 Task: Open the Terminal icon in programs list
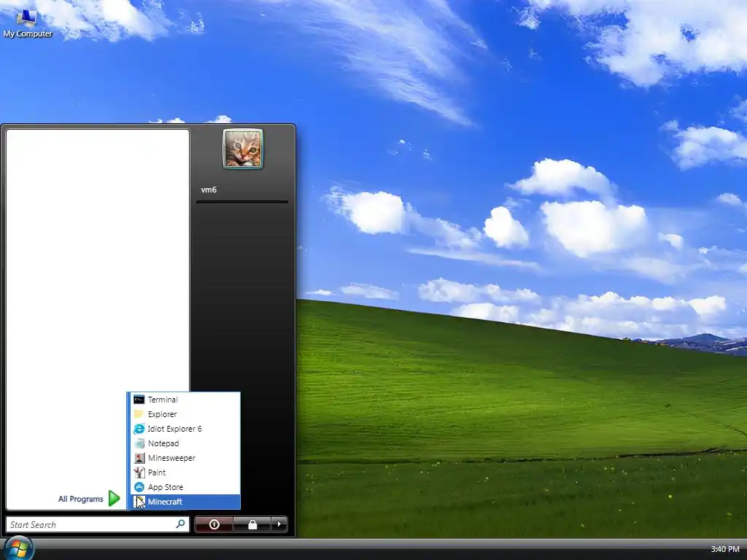[139, 400]
